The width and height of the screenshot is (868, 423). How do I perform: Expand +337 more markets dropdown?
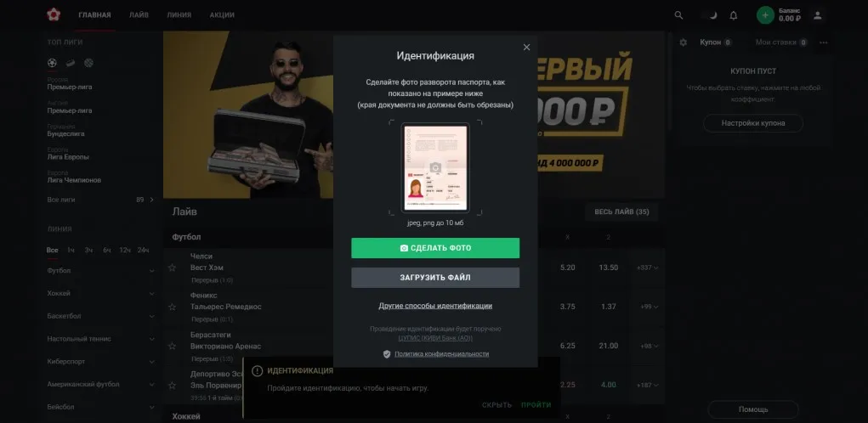647,268
